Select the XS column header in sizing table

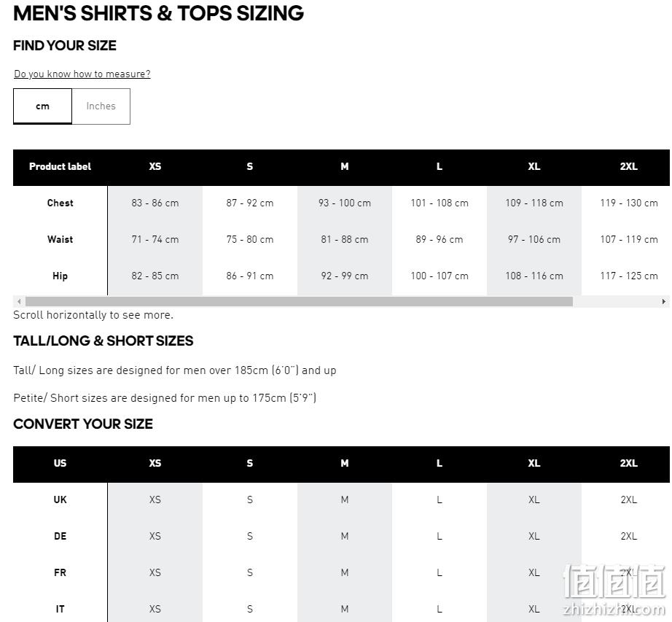(x=155, y=167)
